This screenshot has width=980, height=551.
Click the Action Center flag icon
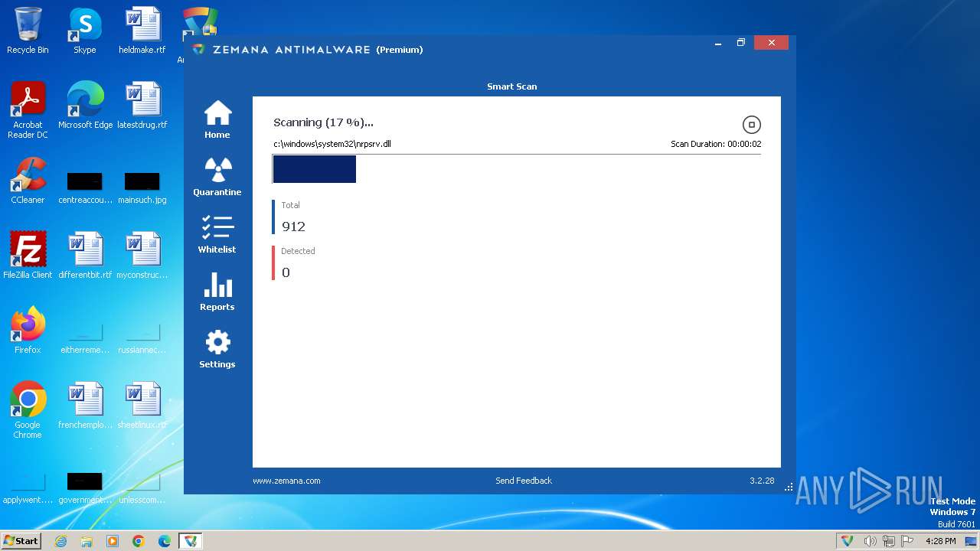coord(907,541)
